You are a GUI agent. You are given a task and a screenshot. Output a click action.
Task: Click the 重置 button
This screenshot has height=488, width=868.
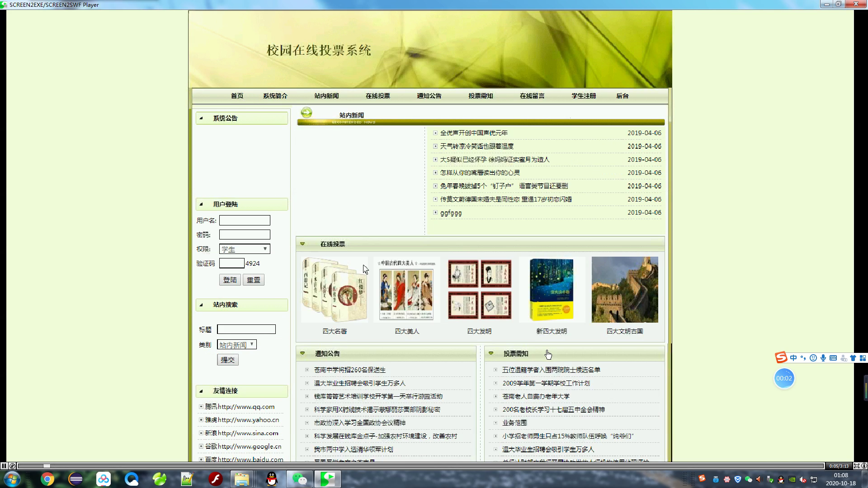pyautogui.click(x=254, y=280)
